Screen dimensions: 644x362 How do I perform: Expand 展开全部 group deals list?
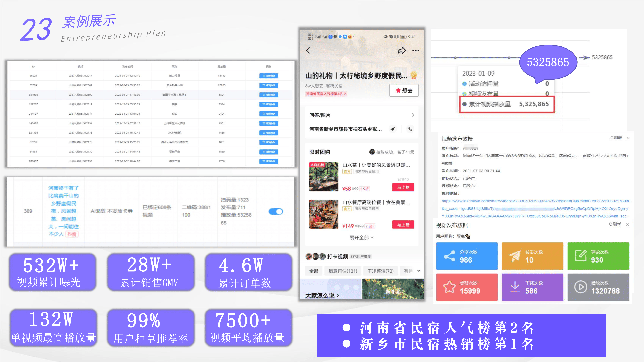click(x=361, y=238)
